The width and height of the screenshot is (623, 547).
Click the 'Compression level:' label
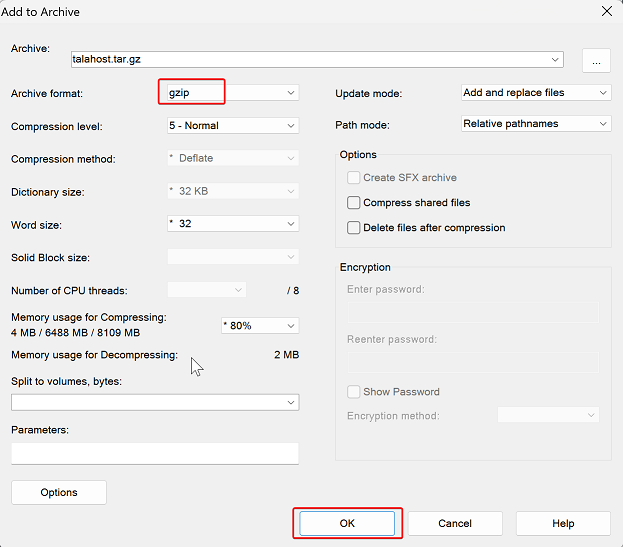57,127
